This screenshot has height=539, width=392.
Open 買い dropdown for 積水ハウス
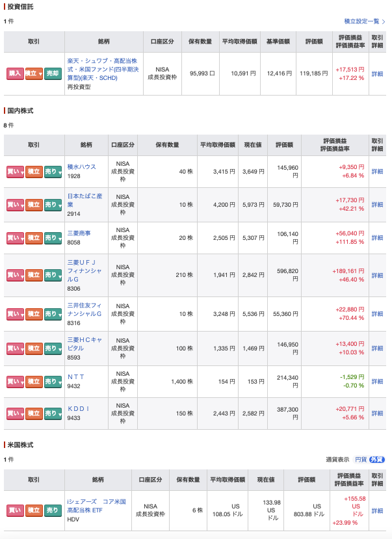click(15, 172)
